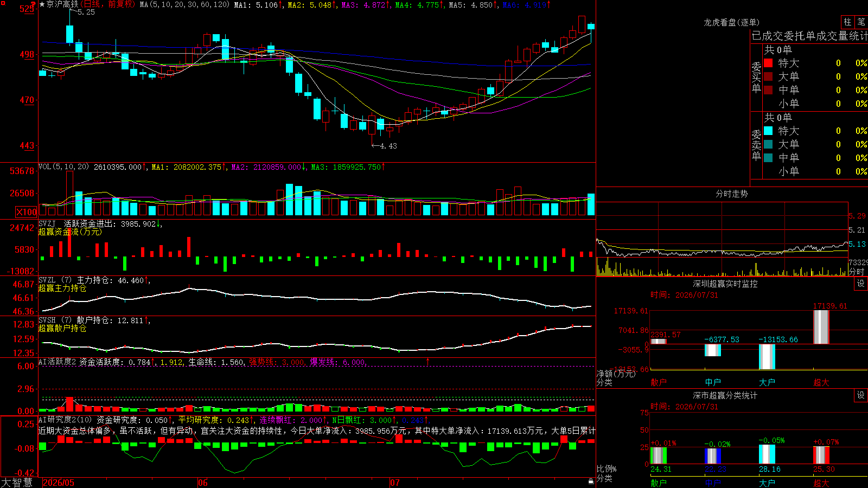Click the 深圳超赢实时监控 panel title
Screen dimensions: 868x488
(725, 284)
